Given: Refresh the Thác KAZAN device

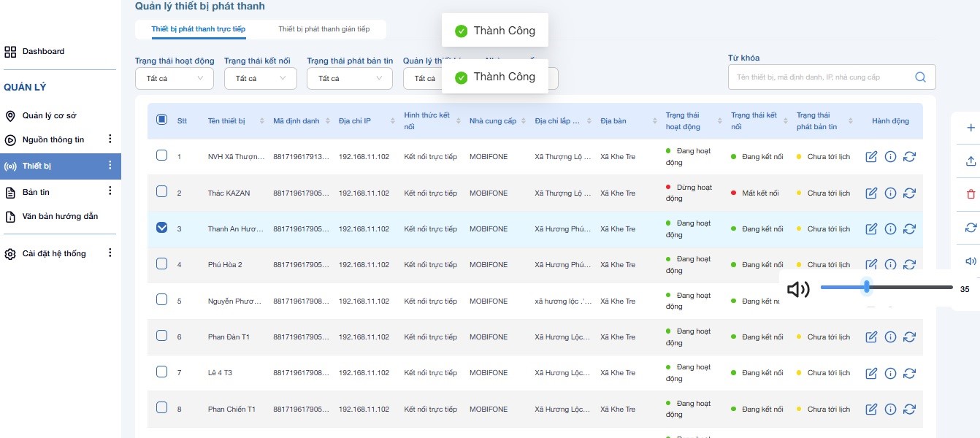Looking at the screenshot, I should [909, 193].
